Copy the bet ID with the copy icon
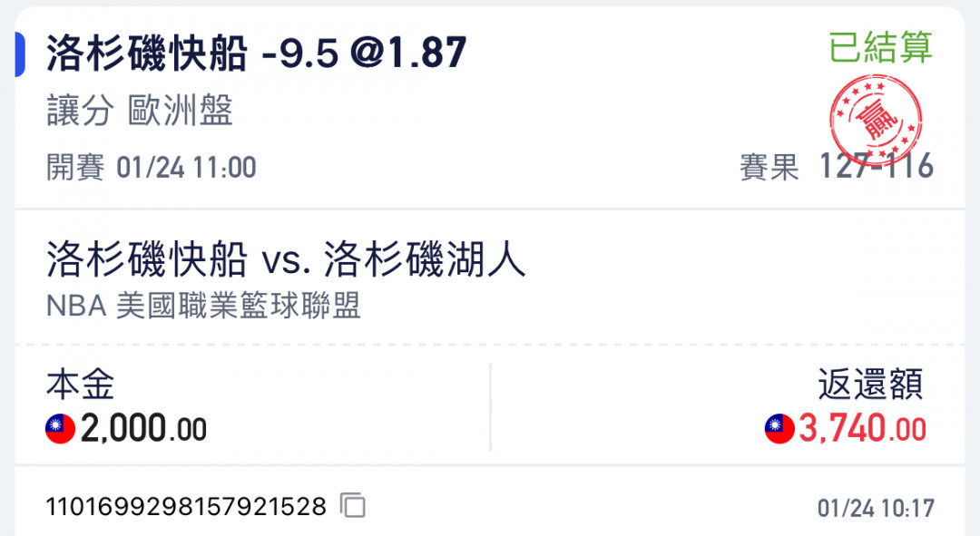Screen dimensions: 980x536 click(353, 505)
